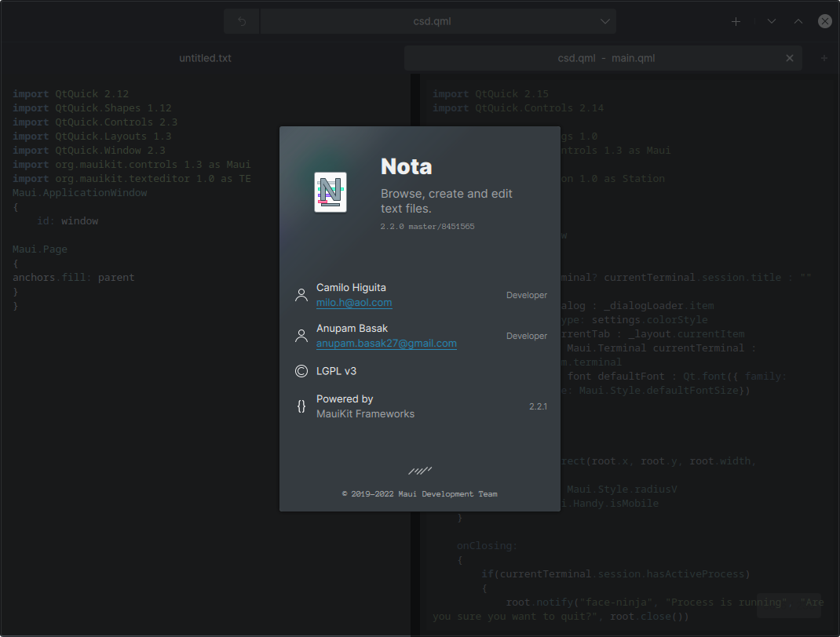Click 'import QtQuick.Controls 2.14' in right editor

(x=518, y=107)
